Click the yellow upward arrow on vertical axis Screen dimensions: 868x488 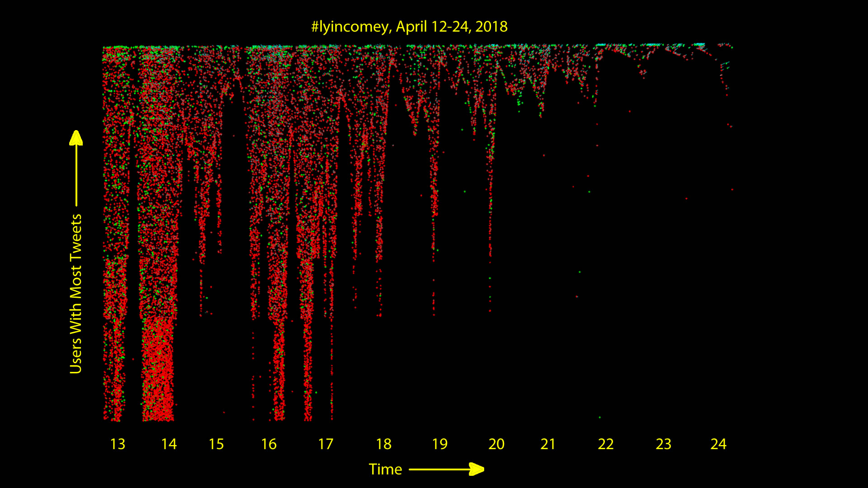point(76,167)
